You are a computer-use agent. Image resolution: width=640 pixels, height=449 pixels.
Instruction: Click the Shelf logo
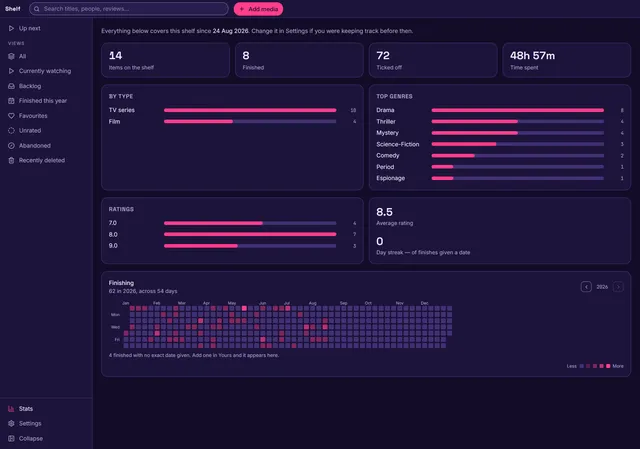click(x=13, y=9)
